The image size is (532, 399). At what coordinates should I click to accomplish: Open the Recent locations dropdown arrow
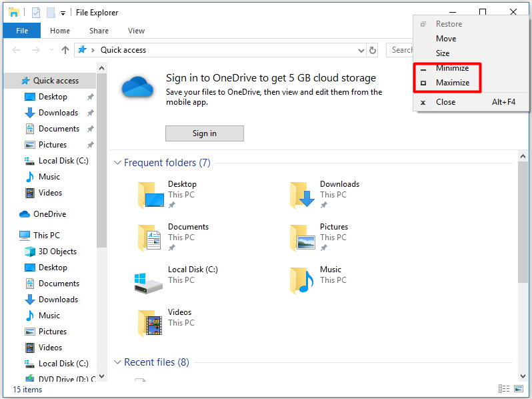coord(51,50)
